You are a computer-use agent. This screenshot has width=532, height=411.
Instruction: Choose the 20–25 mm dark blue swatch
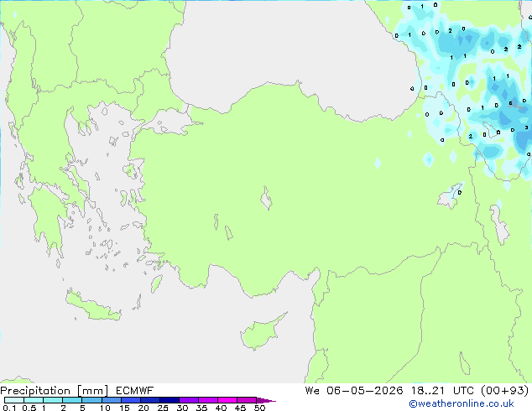pos(149,400)
